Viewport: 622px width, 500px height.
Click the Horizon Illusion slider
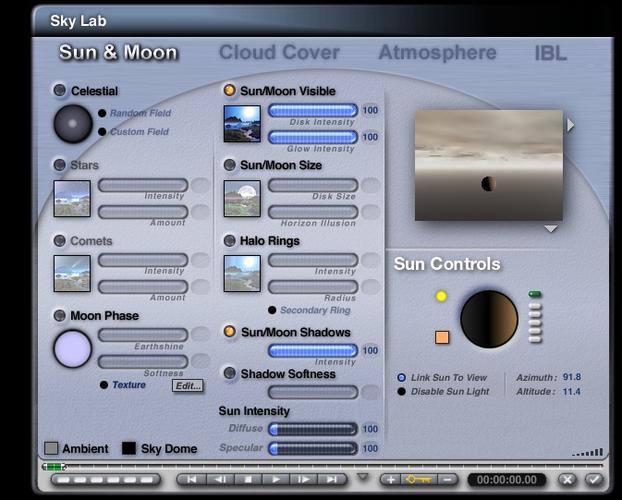pos(313,212)
